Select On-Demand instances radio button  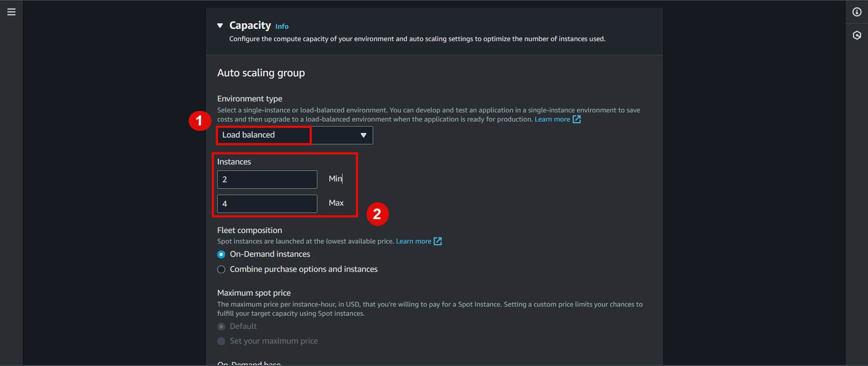click(x=221, y=255)
